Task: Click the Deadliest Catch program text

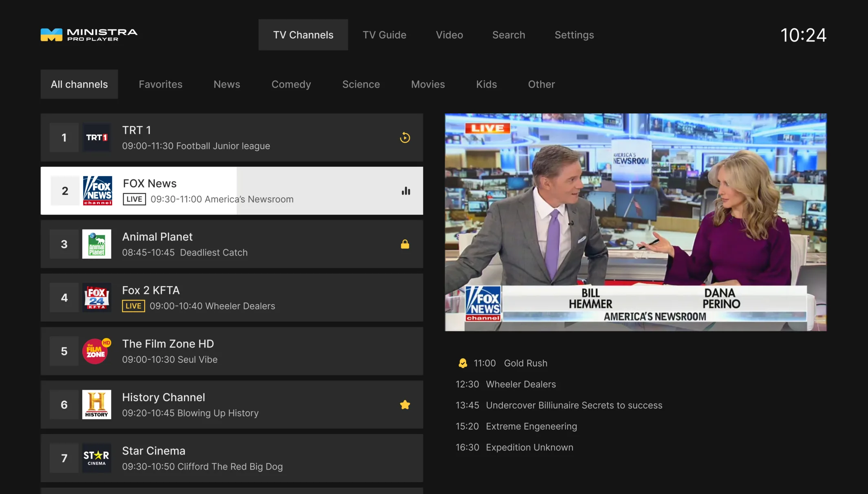Action: (x=214, y=253)
